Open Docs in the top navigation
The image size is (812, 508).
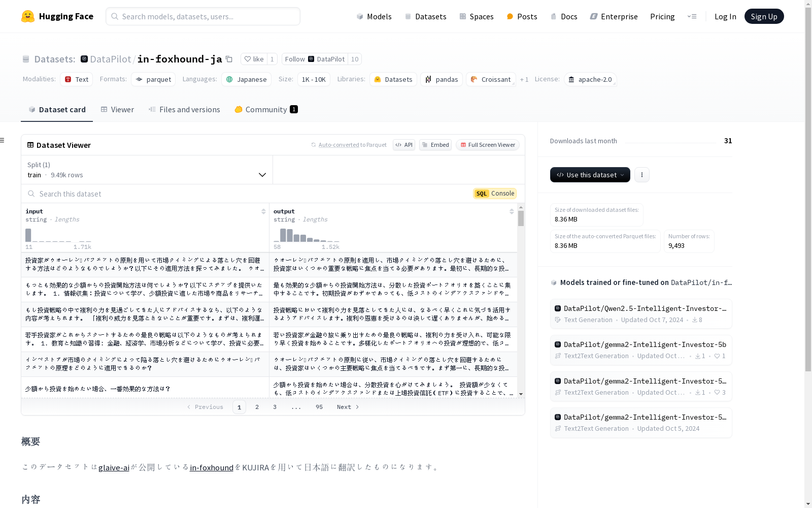pos(564,16)
